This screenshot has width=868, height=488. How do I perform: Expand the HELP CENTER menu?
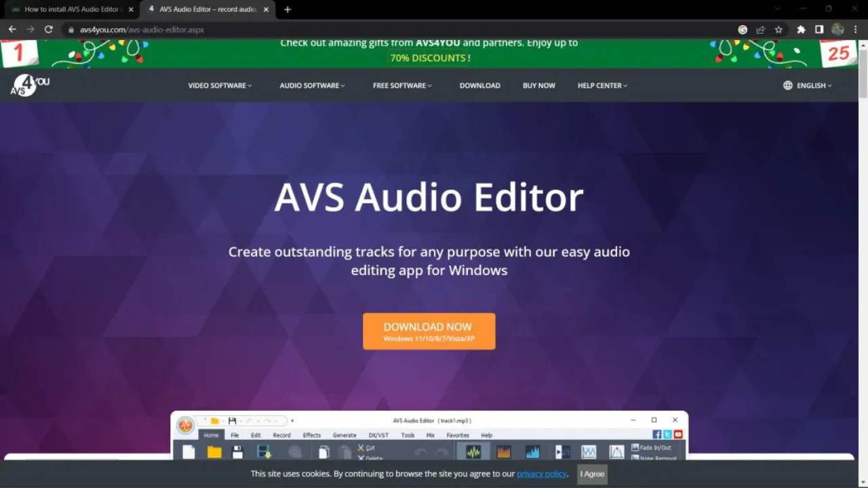click(x=602, y=85)
